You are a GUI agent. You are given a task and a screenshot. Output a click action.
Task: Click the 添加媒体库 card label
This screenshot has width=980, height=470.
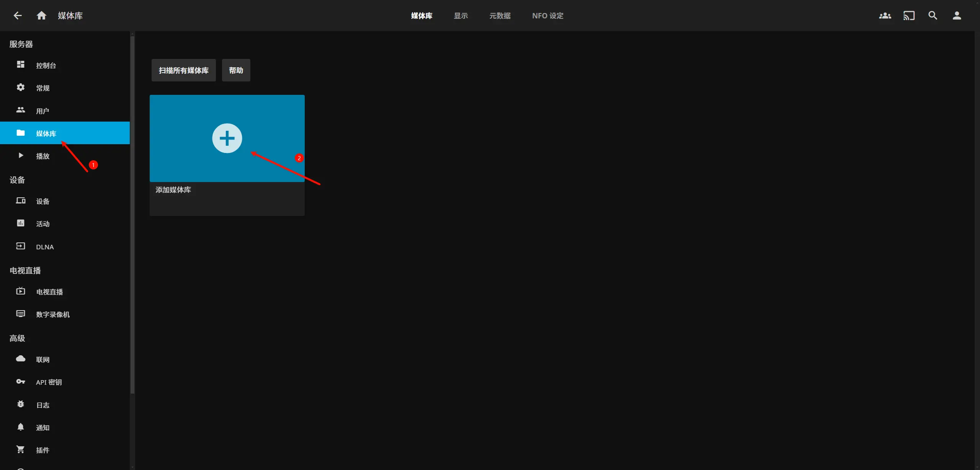point(173,190)
